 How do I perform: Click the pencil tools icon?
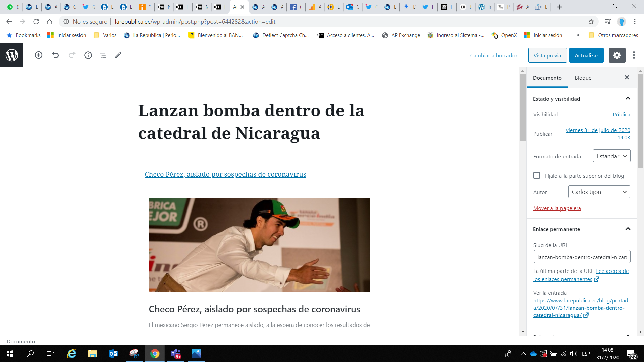(118, 55)
